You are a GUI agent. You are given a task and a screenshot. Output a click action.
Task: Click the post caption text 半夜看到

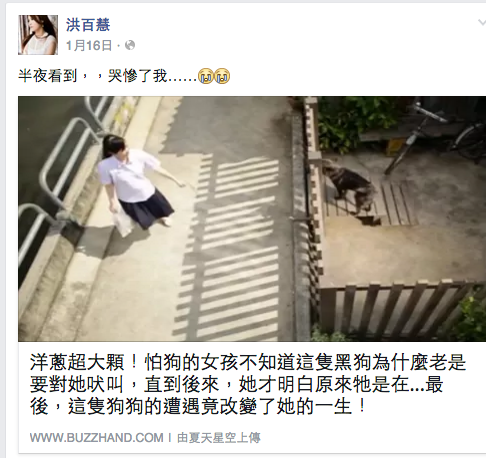pyautogui.click(x=47, y=76)
